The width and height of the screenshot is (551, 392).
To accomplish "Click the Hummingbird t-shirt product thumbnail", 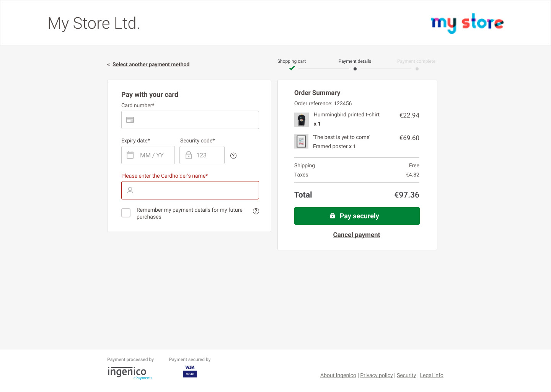I will (x=302, y=120).
